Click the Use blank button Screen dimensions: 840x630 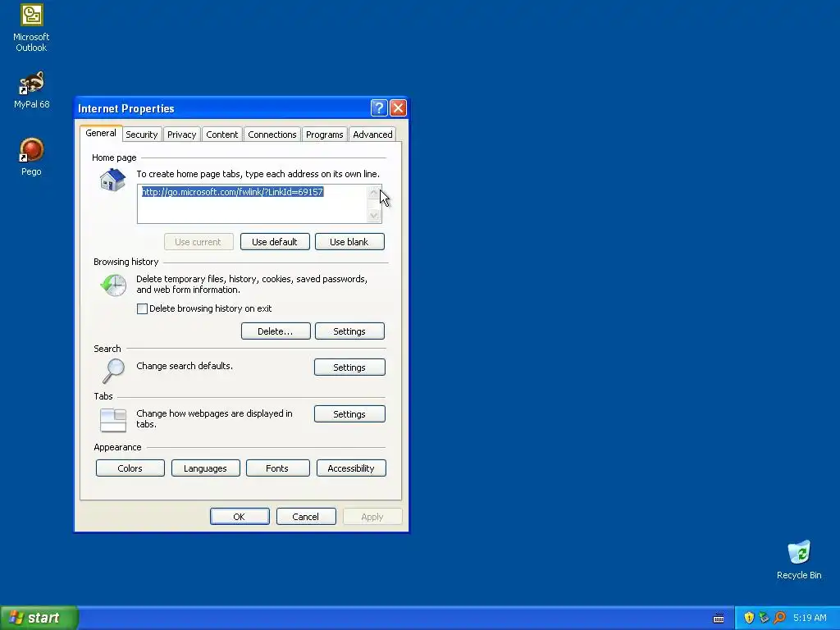click(x=349, y=242)
